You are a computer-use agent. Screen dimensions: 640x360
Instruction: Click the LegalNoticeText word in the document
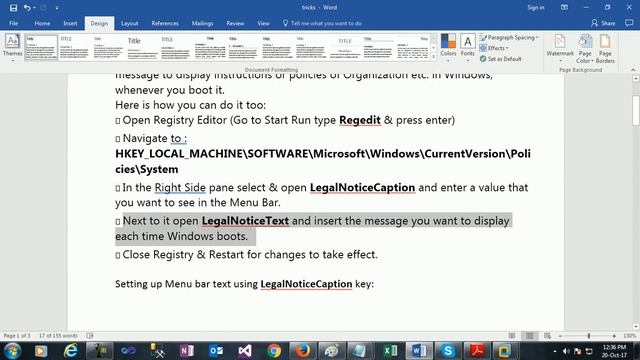pos(245,221)
